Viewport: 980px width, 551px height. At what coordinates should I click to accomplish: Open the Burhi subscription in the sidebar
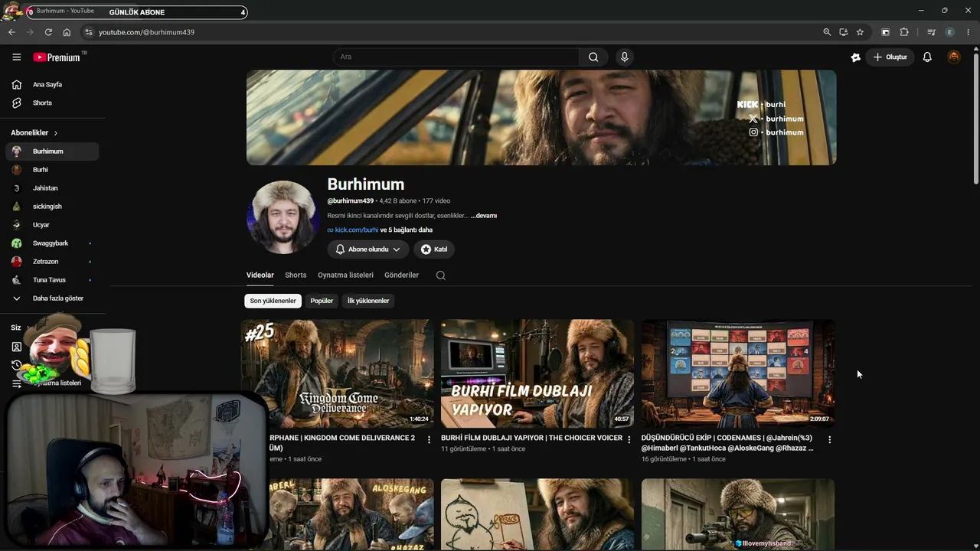pyautogui.click(x=52, y=170)
